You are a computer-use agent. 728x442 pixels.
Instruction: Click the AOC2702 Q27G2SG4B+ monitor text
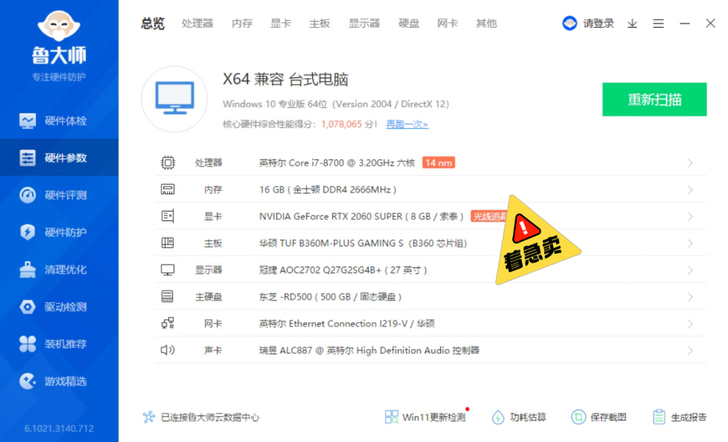343,270
